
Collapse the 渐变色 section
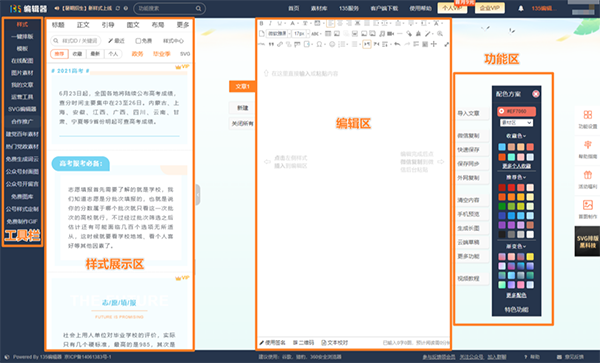coord(516,246)
